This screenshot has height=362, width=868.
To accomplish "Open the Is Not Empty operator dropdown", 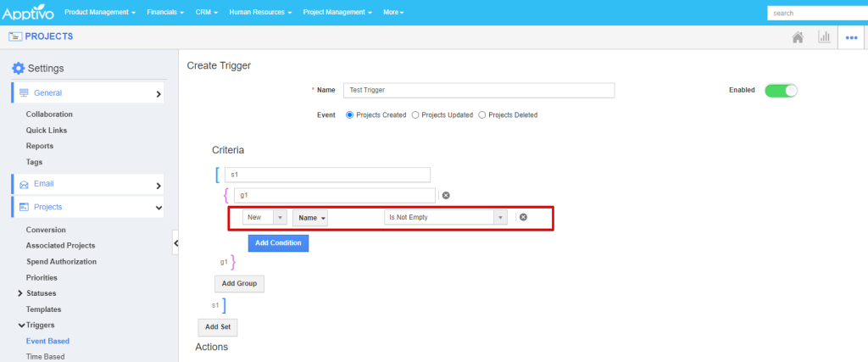I will [446, 218].
